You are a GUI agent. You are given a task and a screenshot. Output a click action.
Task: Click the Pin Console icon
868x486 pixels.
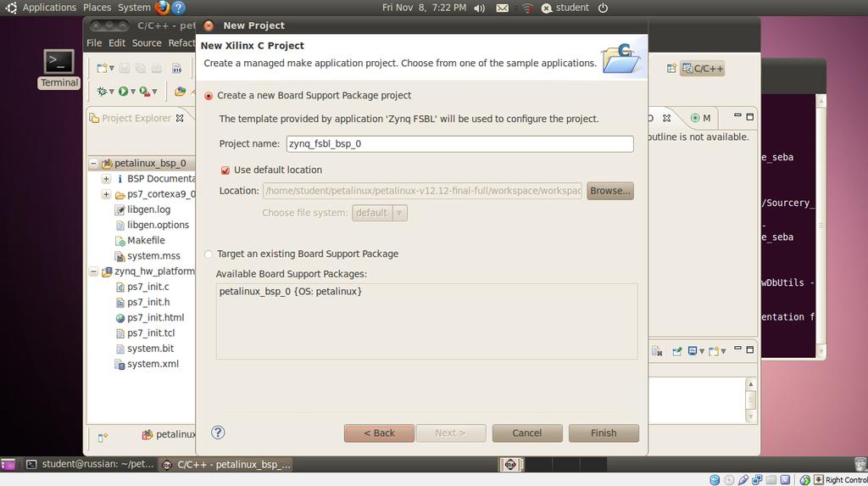tap(676, 351)
